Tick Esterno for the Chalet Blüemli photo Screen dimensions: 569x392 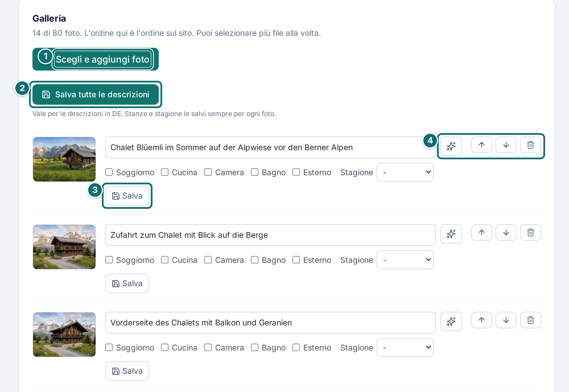point(296,172)
